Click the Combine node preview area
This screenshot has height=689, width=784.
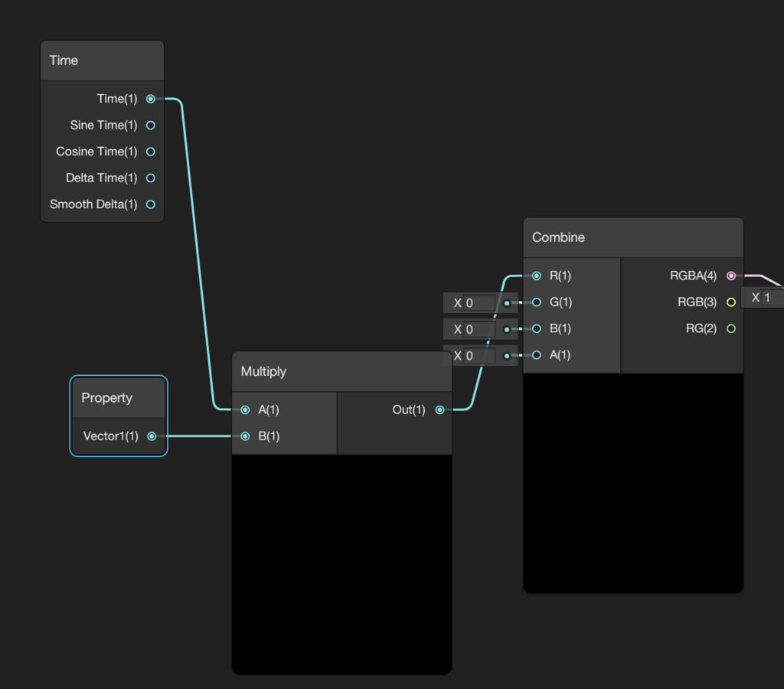633,483
